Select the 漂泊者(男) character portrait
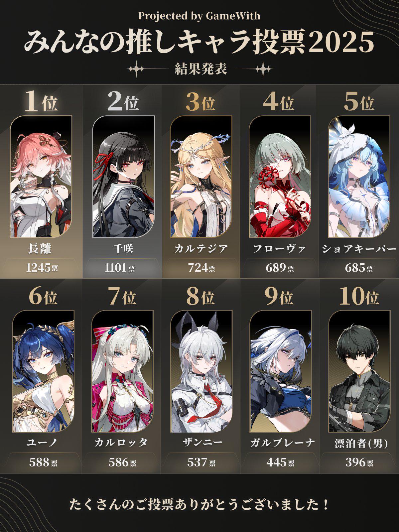The image size is (399, 532). [x=359, y=371]
